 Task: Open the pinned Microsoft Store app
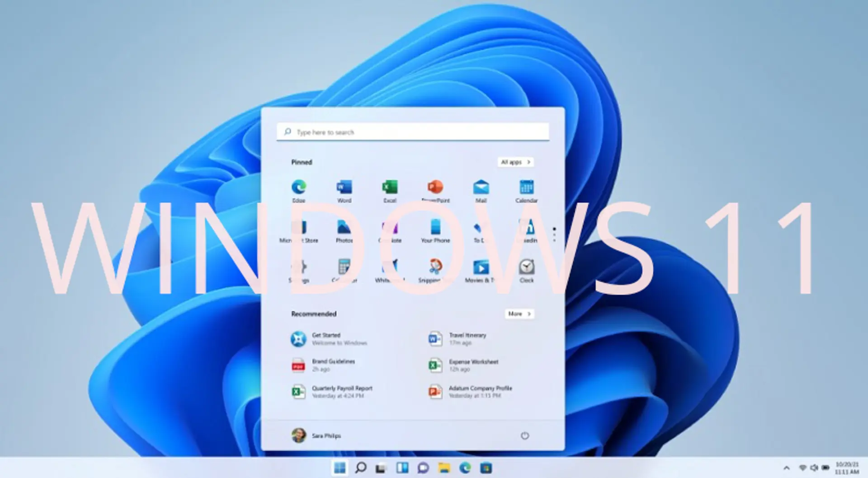pyautogui.click(x=298, y=231)
